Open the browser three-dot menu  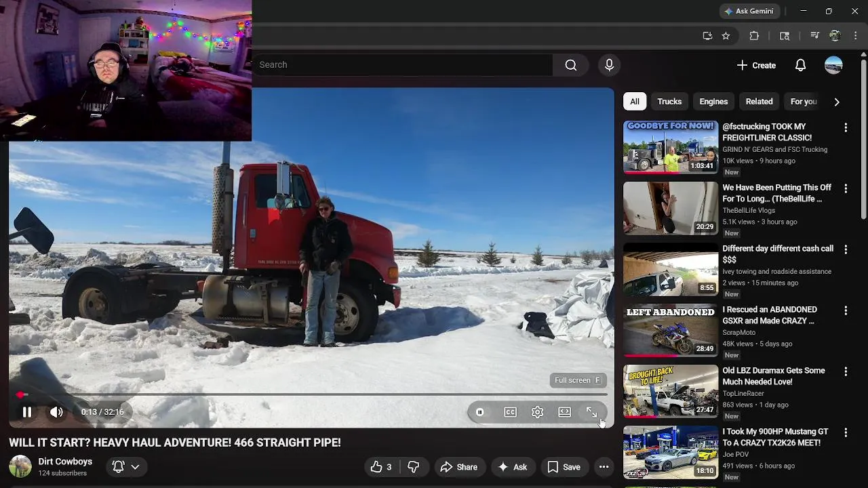coord(855,36)
